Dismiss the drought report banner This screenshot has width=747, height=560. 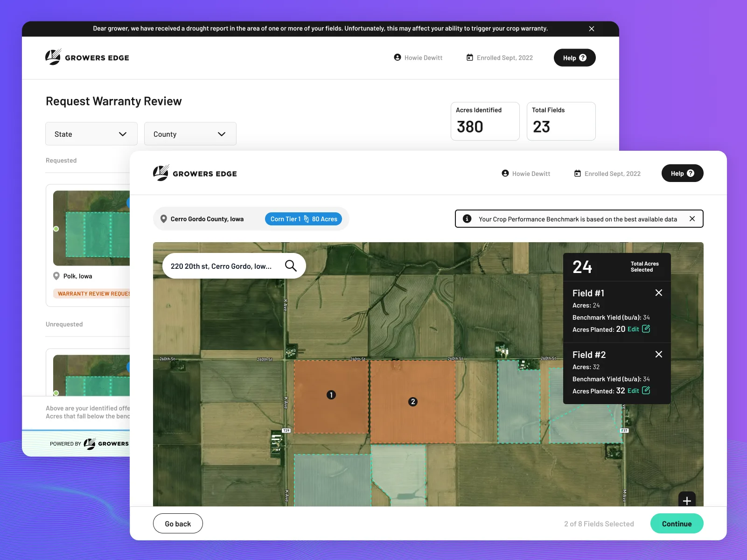[591, 29]
